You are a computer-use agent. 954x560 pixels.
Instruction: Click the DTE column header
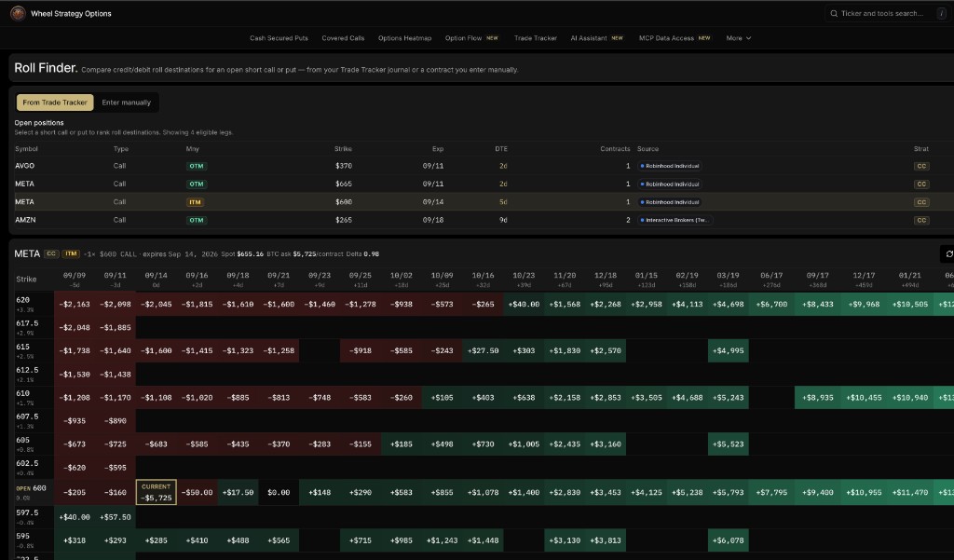click(x=500, y=148)
